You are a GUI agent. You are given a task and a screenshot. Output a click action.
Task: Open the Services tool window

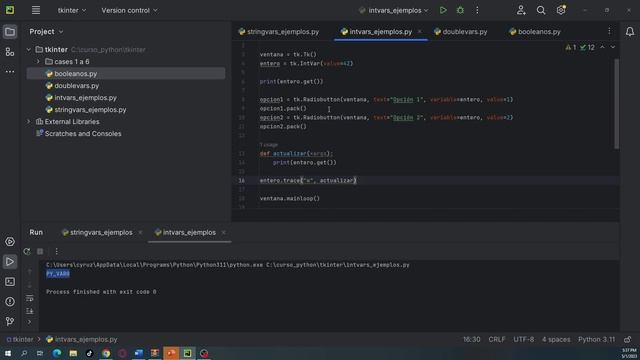coord(10,242)
